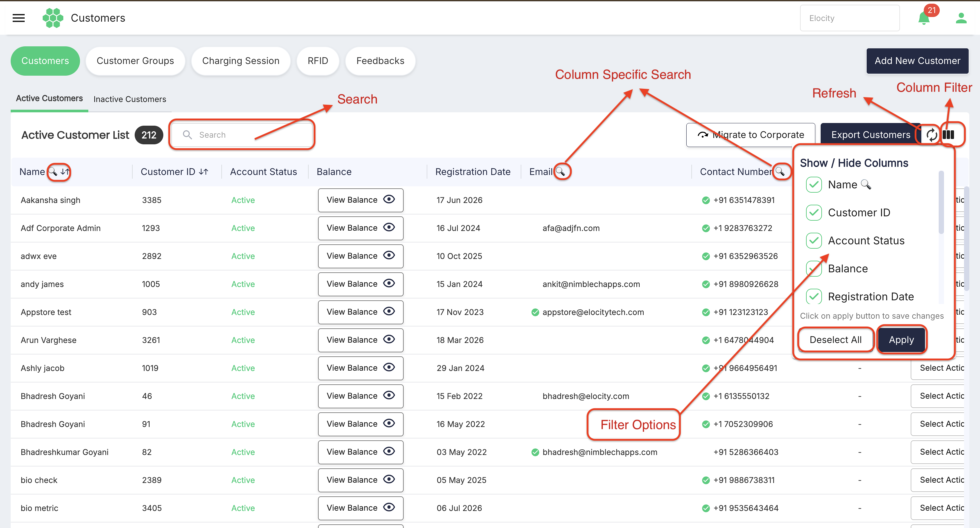The image size is (980, 528).
Task: Open the Charging Session tab
Action: coord(241,61)
